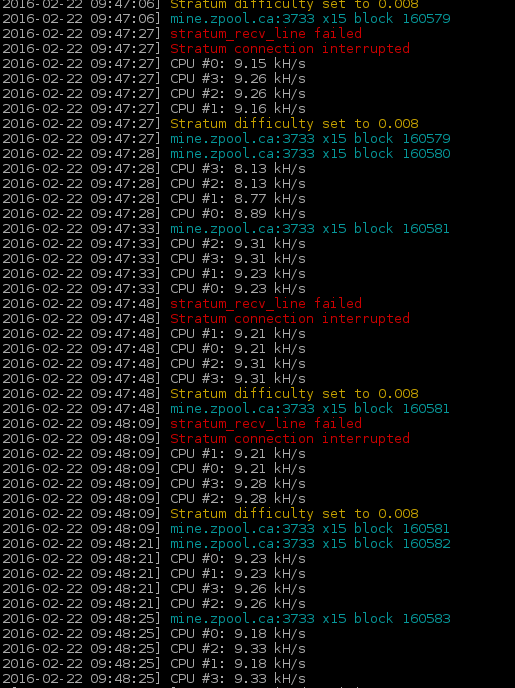The width and height of the screenshot is (515, 688).
Task: Click the 09:47:48 'Stratum connection interrupted' message
Action: 290,319
